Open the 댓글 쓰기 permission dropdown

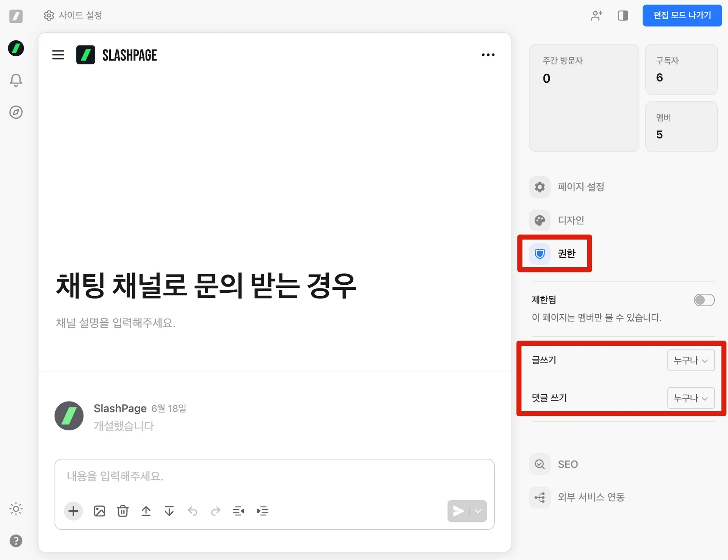click(x=690, y=398)
